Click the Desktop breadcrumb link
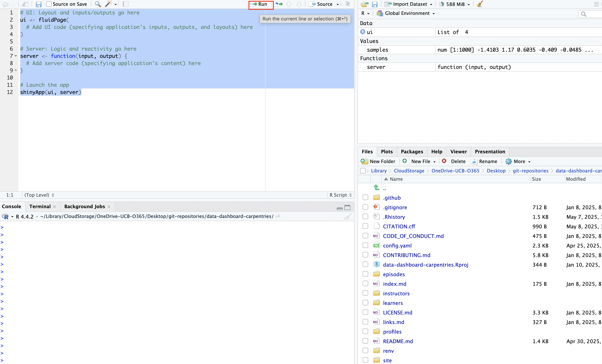The height and width of the screenshot is (364, 602). tap(496, 171)
